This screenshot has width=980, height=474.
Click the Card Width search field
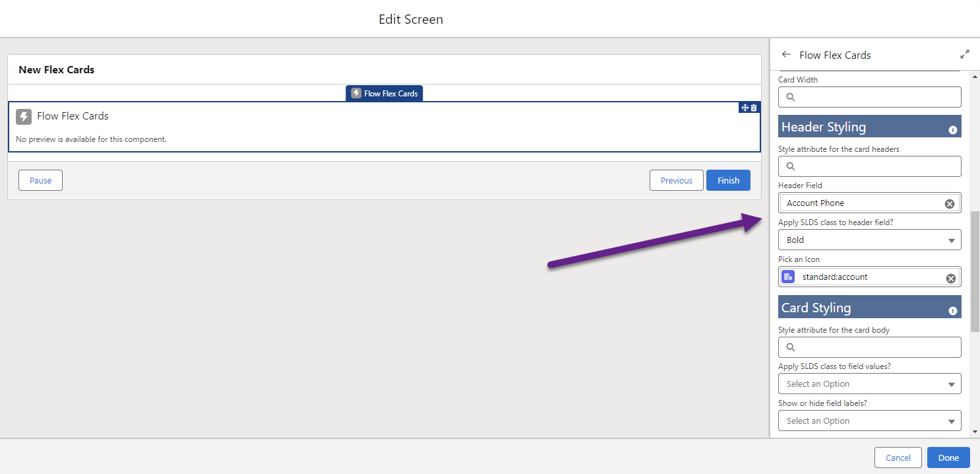pyautogui.click(x=869, y=97)
